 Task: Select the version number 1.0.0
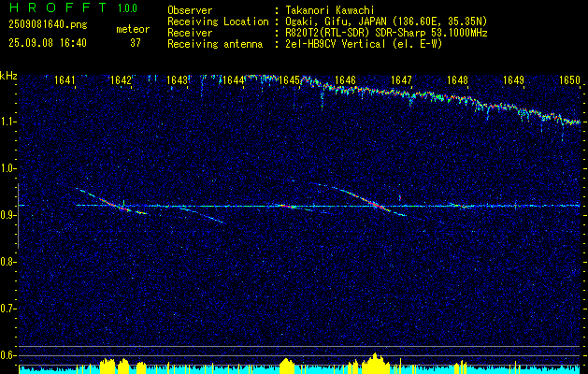127,7
